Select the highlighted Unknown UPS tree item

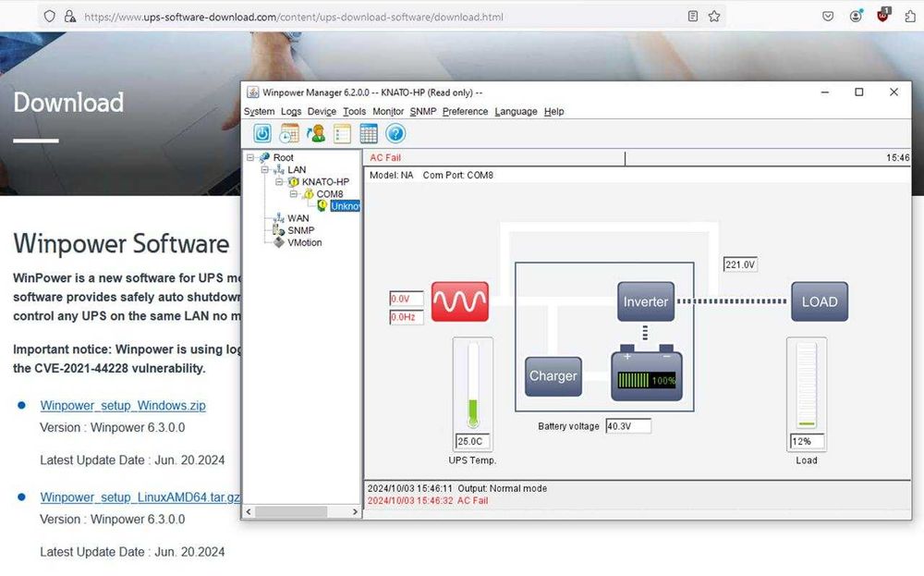tap(345, 206)
